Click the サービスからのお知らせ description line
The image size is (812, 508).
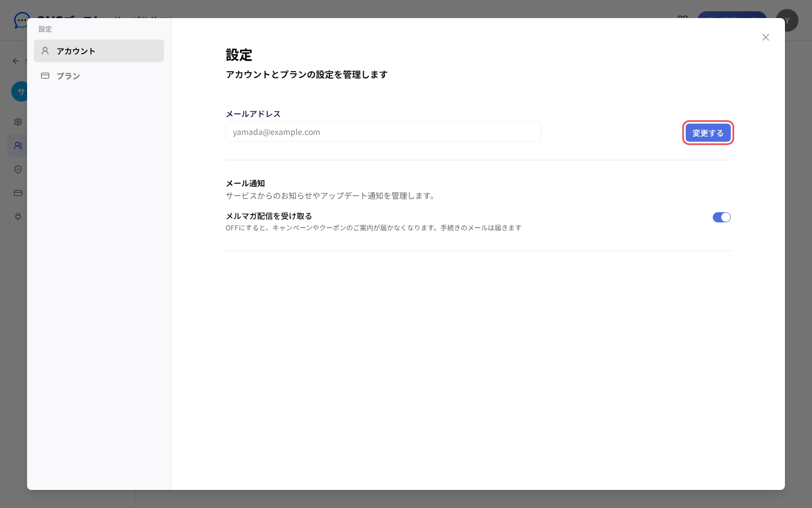coord(332,196)
